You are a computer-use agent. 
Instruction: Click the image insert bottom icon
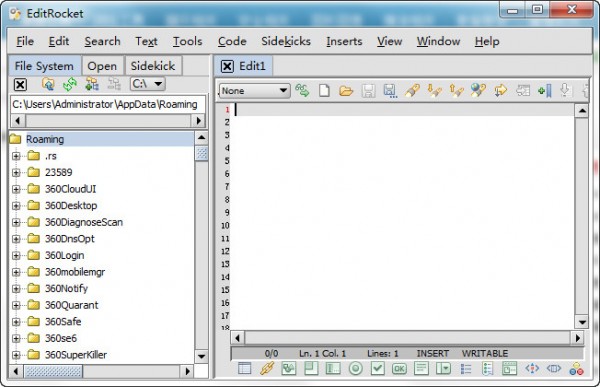(289, 368)
